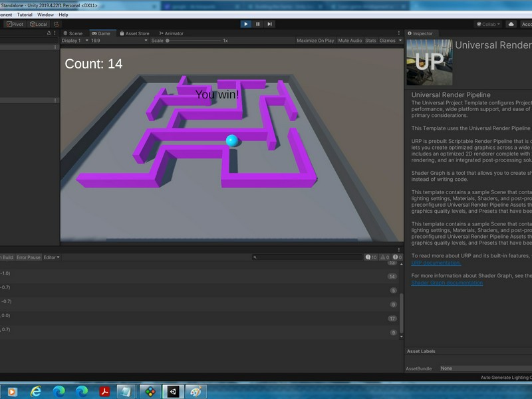Select the Pivot toggle in the toolbar

pos(16,23)
